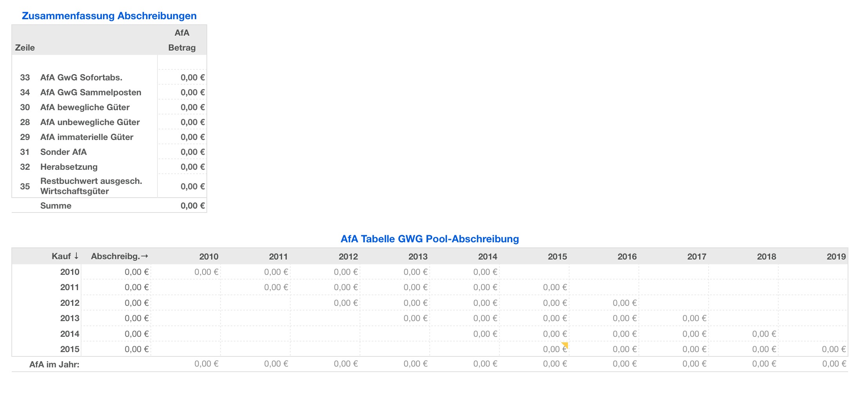Select Abschreibg. amount cell for purchase year 2010
The width and height of the screenshot is (868, 396).
136,272
